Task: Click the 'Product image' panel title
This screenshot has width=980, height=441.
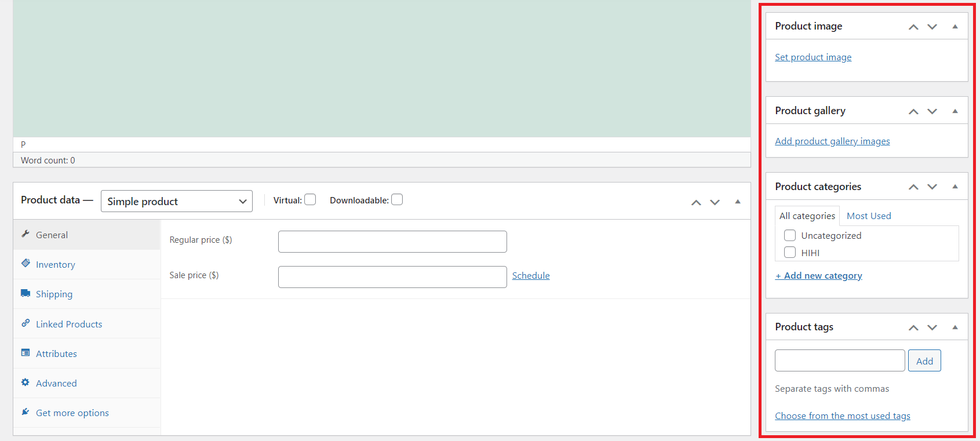Action: [x=808, y=26]
